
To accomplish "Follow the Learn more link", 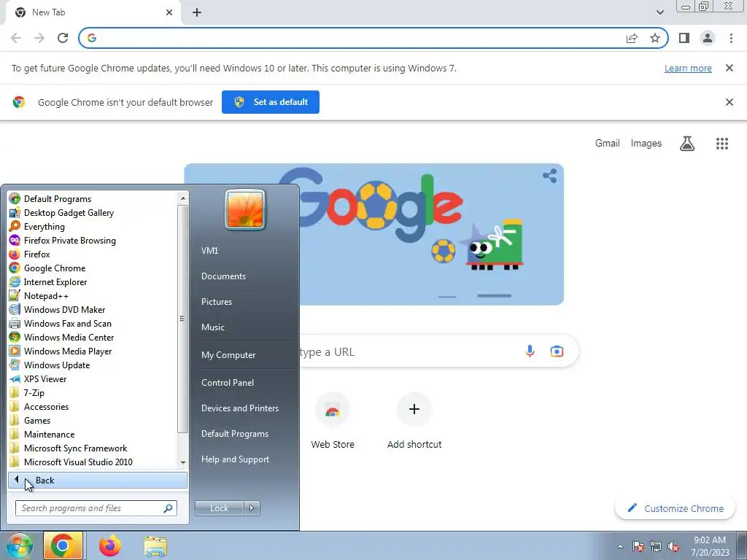I will [688, 68].
